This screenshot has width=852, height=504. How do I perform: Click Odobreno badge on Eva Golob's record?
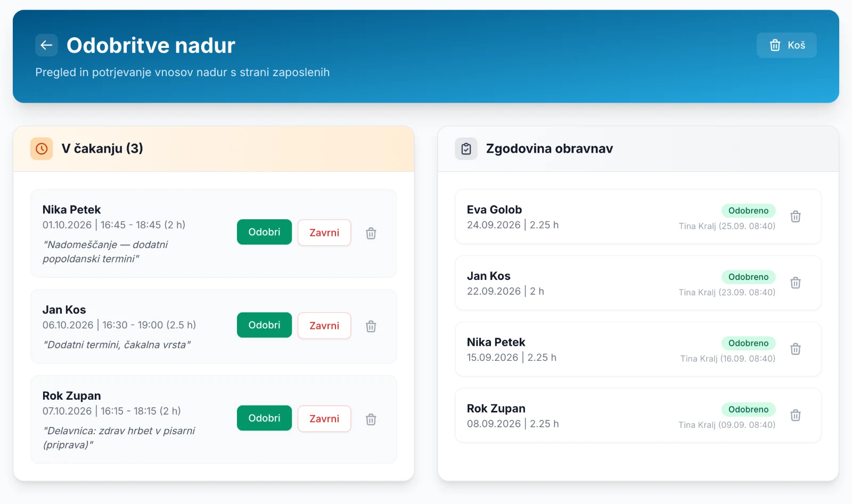pyautogui.click(x=748, y=211)
